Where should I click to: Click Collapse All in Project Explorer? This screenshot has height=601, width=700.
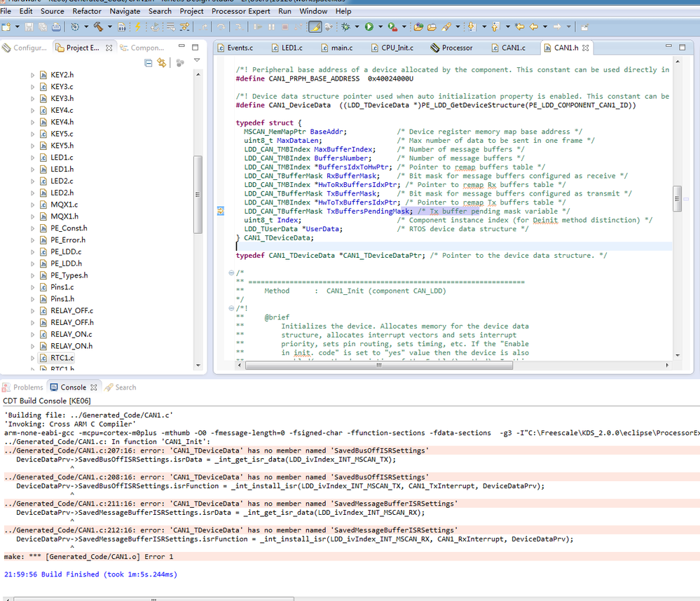coord(149,63)
